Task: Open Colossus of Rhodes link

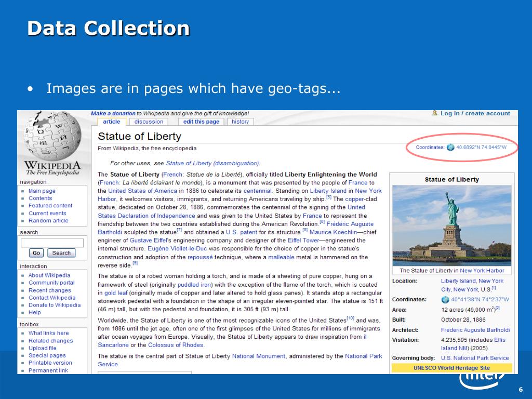Action: pyautogui.click(x=176, y=345)
